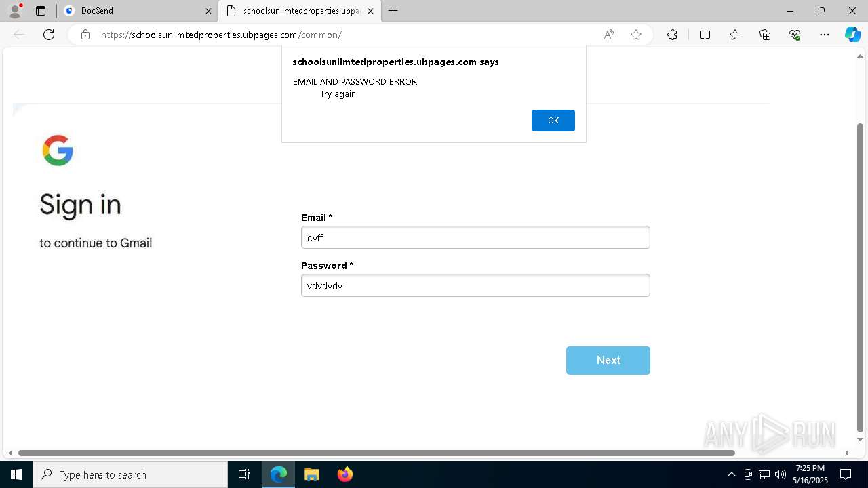The height and width of the screenshot is (488, 868).
Task: Add this page to favorites
Action: click(636, 35)
